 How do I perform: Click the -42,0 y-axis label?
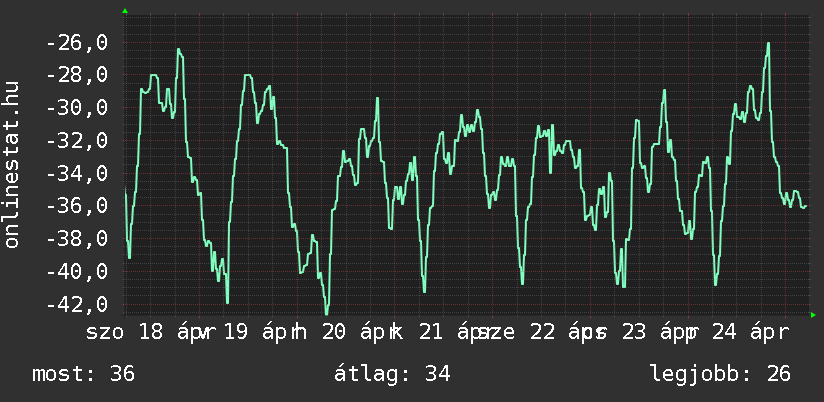tap(76, 303)
